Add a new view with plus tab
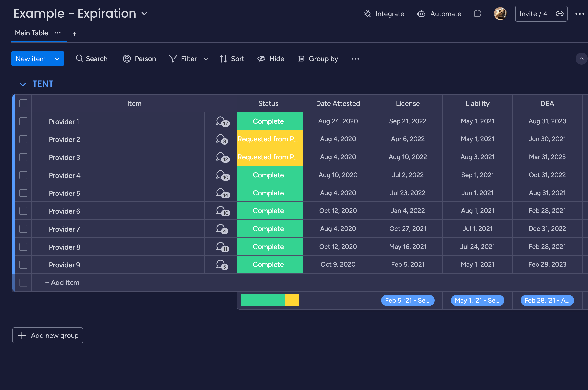Screen dimensions: 588x390 tap(74, 34)
